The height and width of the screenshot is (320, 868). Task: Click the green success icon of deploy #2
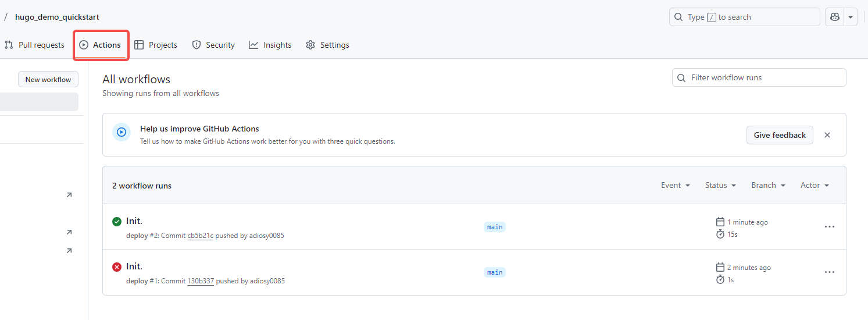click(x=117, y=221)
